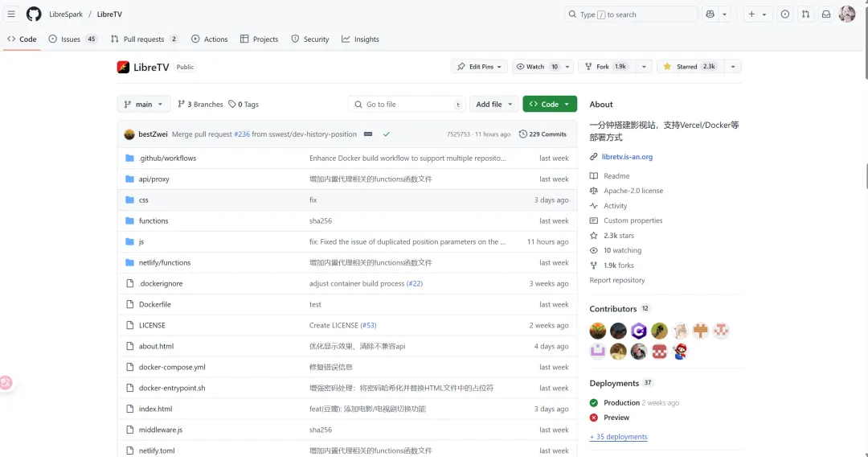The height and width of the screenshot is (457, 868).
Task: Open the index.html file
Action: coord(156,409)
